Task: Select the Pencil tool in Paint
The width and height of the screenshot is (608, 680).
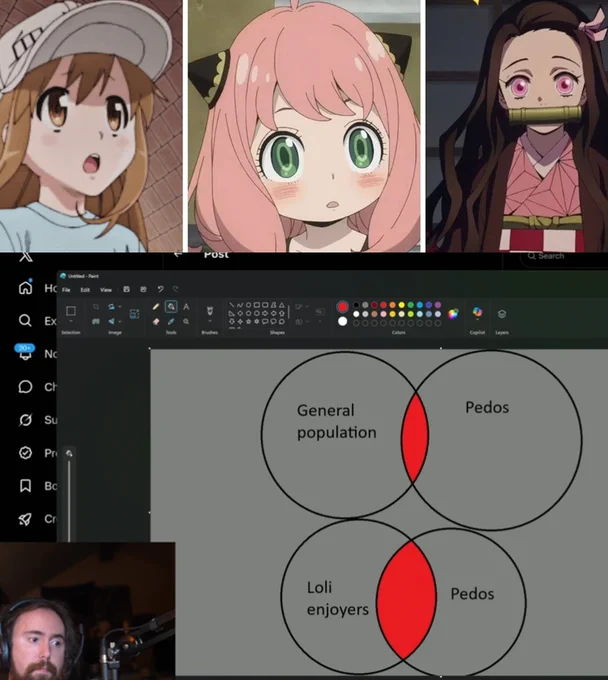Action: point(156,307)
